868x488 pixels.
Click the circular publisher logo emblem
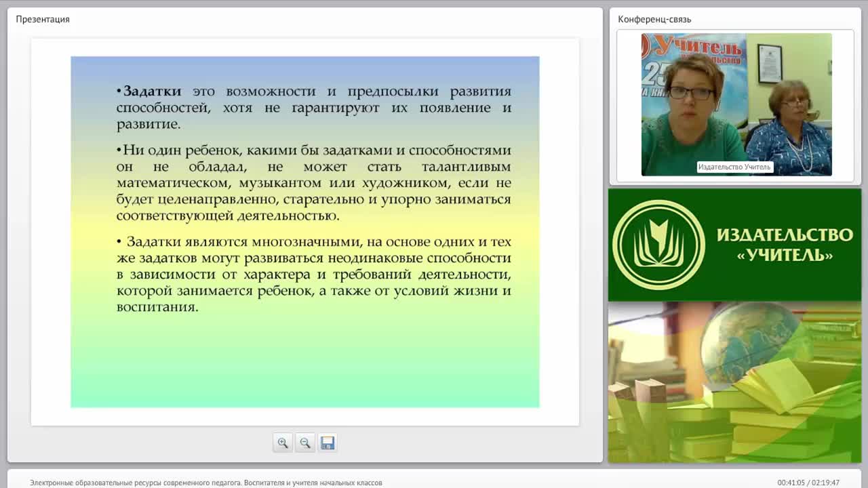[x=658, y=245]
